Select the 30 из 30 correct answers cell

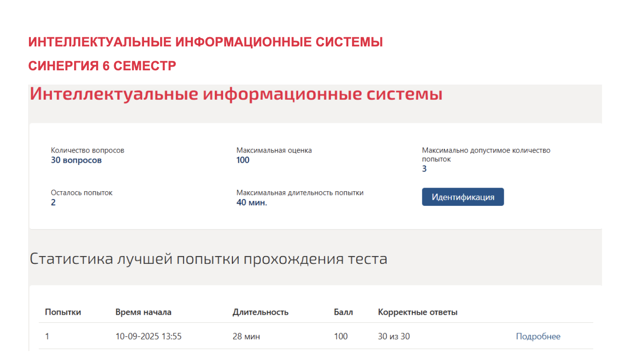[x=393, y=336]
